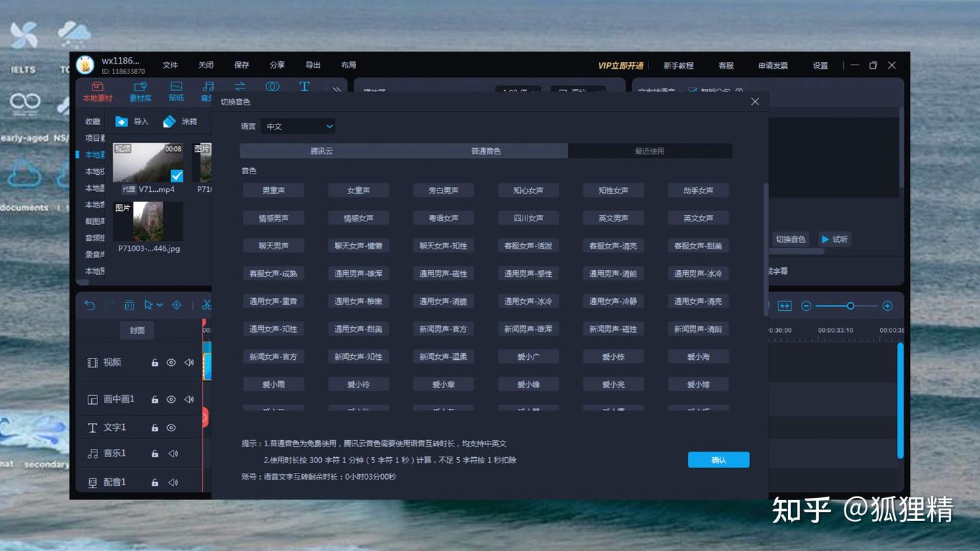Mute the 配音1 track speaker icon

coord(173,482)
